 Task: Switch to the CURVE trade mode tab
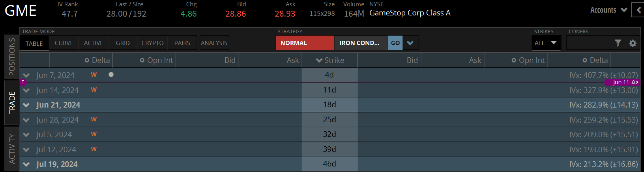[64, 43]
